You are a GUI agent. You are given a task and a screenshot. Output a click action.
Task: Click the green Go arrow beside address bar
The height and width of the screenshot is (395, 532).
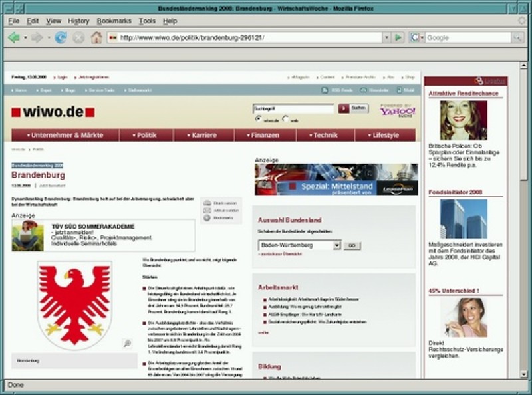[398, 37]
